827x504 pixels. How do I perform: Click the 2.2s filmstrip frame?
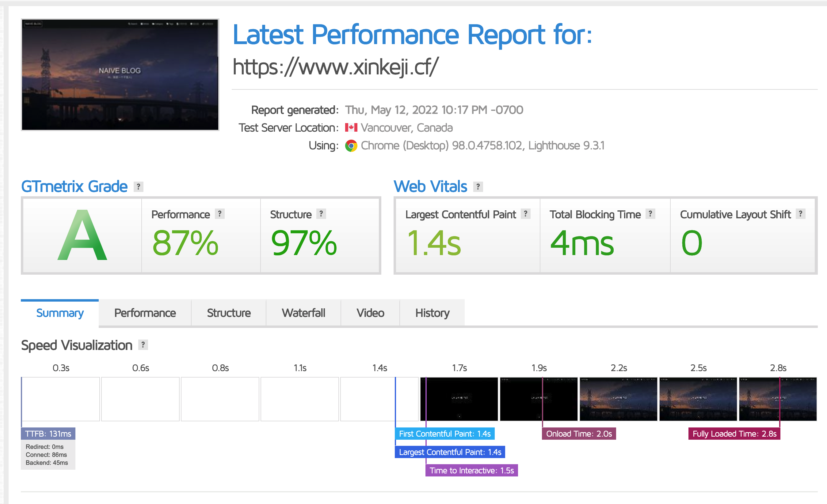point(618,399)
